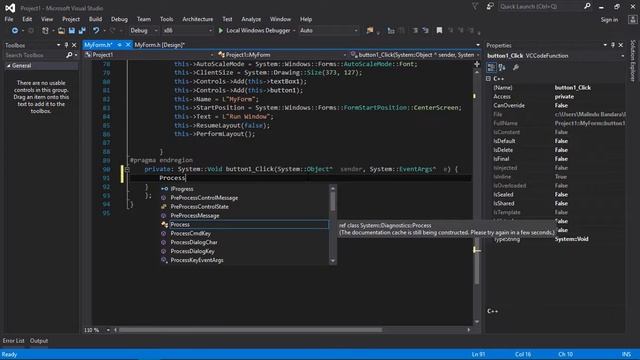Open the Project1 scope dropdown
This screenshot has width=640, height=360.
point(212,55)
